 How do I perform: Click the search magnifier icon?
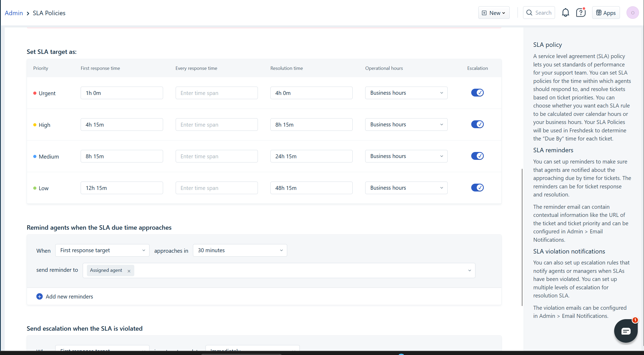(529, 13)
